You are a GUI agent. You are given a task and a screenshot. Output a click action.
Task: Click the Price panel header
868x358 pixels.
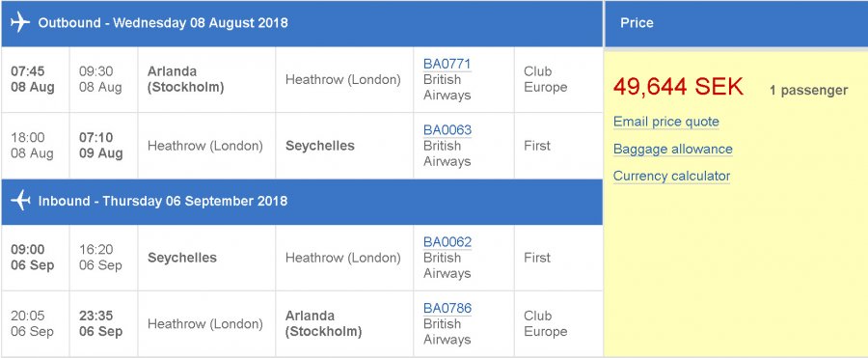click(x=736, y=23)
